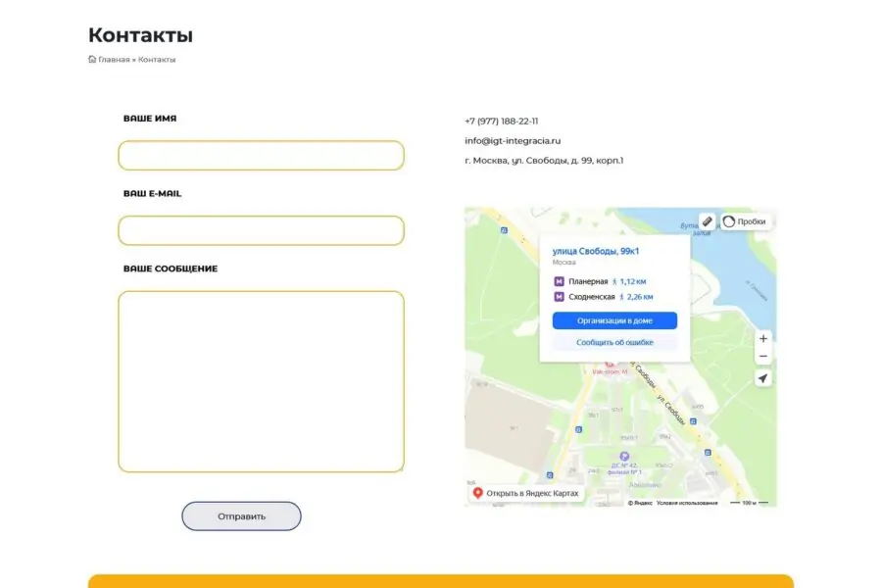Click the home icon in breadcrumbs
Image resolution: width=882 pixels, height=588 pixels.
(92, 60)
